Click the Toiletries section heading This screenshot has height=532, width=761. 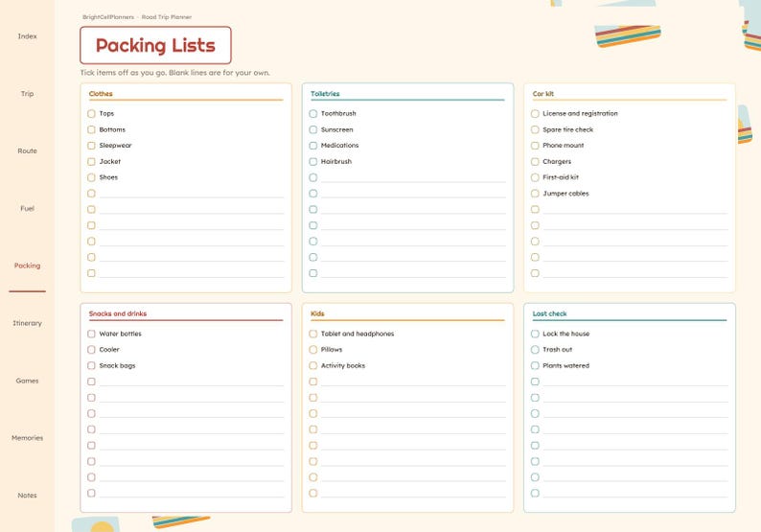(325, 94)
